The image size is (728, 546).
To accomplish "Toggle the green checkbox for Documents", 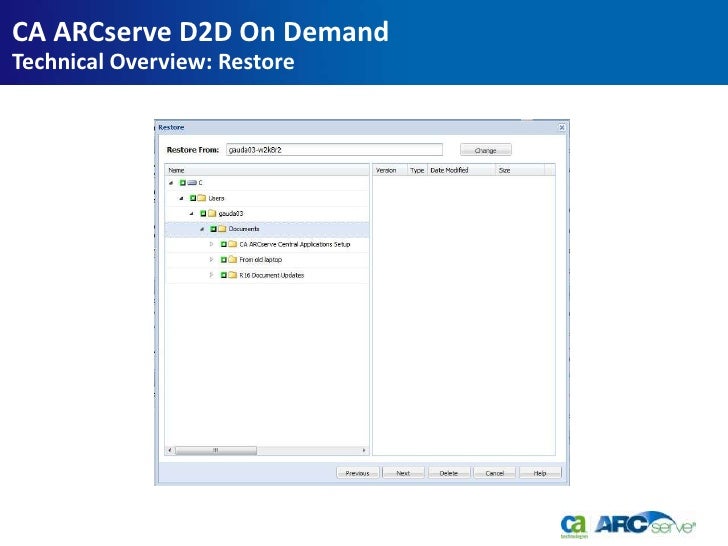I will pos(214,228).
